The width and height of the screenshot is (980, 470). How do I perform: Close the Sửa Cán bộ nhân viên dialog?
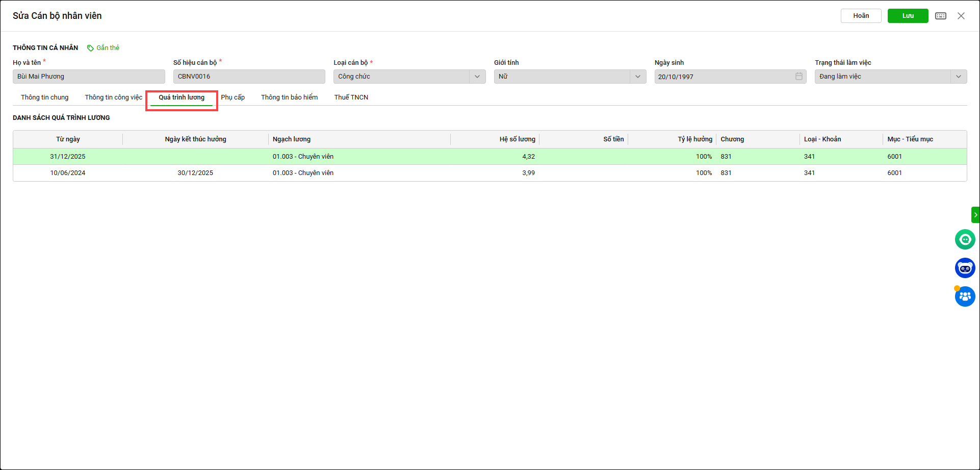(961, 16)
